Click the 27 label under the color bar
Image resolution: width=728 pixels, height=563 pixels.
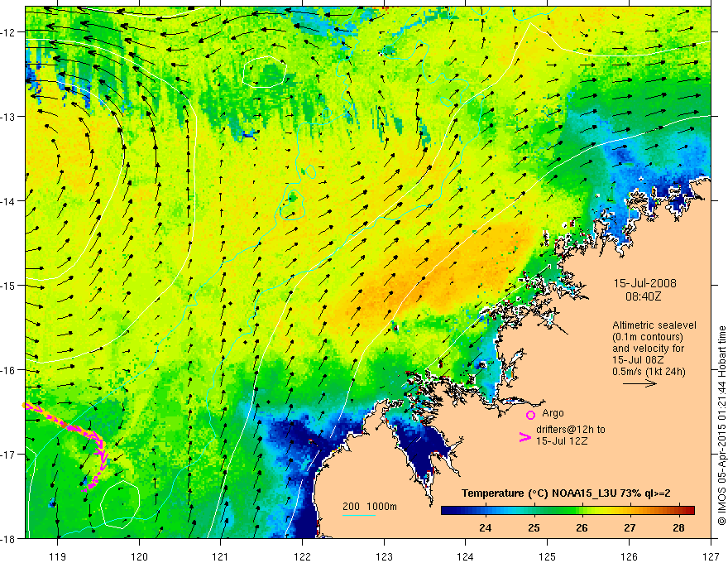point(630,528)
